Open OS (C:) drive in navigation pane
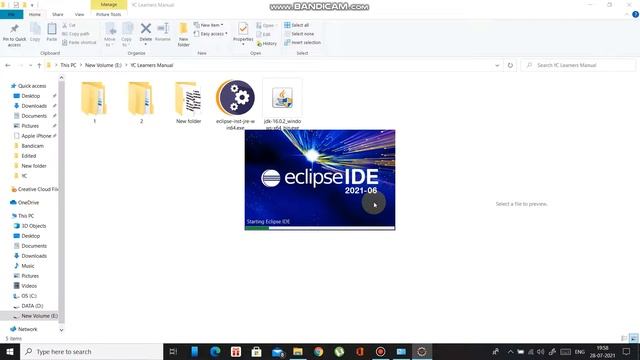 coord(29,296)
